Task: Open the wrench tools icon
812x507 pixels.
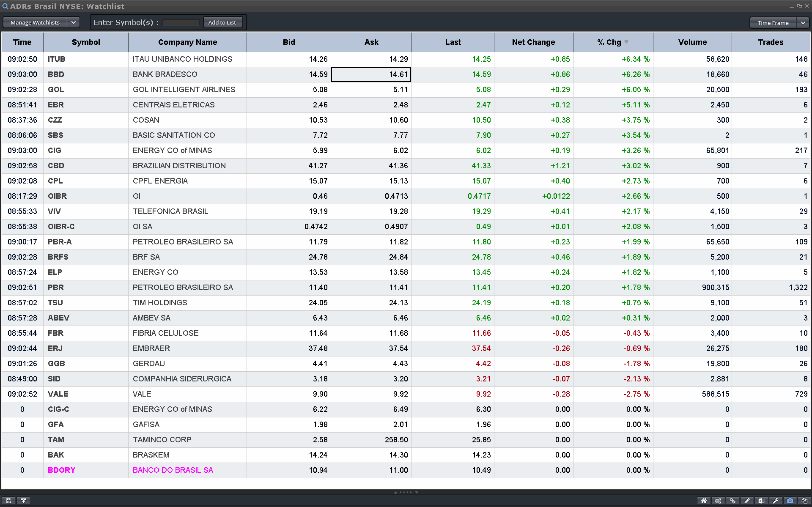Action: (x=776, y=501)
